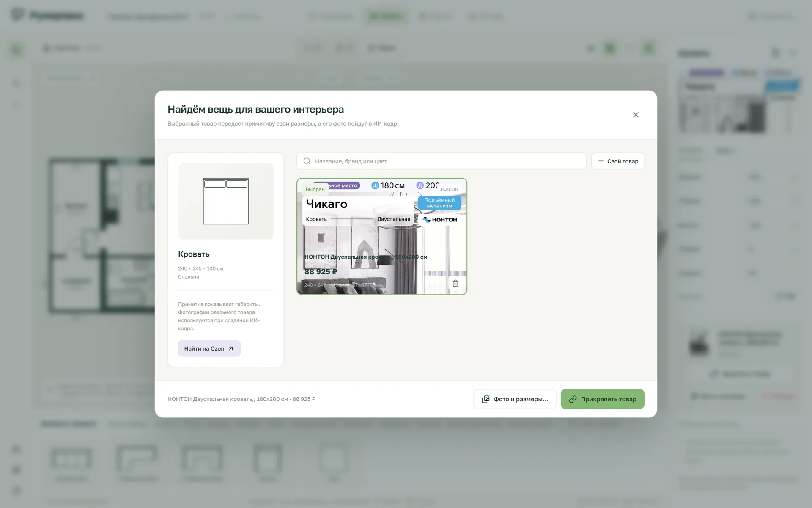Image resolution: width=812 pixels, height=508 pixels.
Task: Click the НОНТОН brand logo on card
Action: point(440,220)
